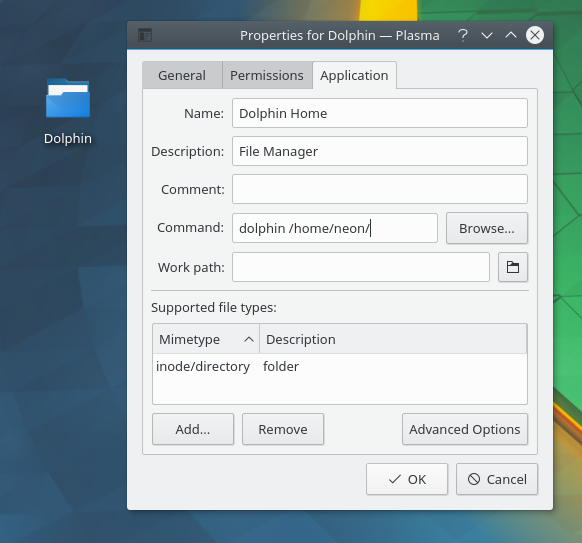Screen dimensions: 582x543
Task: Switch to the Permissions tab
Action: [x=267, y=75]
